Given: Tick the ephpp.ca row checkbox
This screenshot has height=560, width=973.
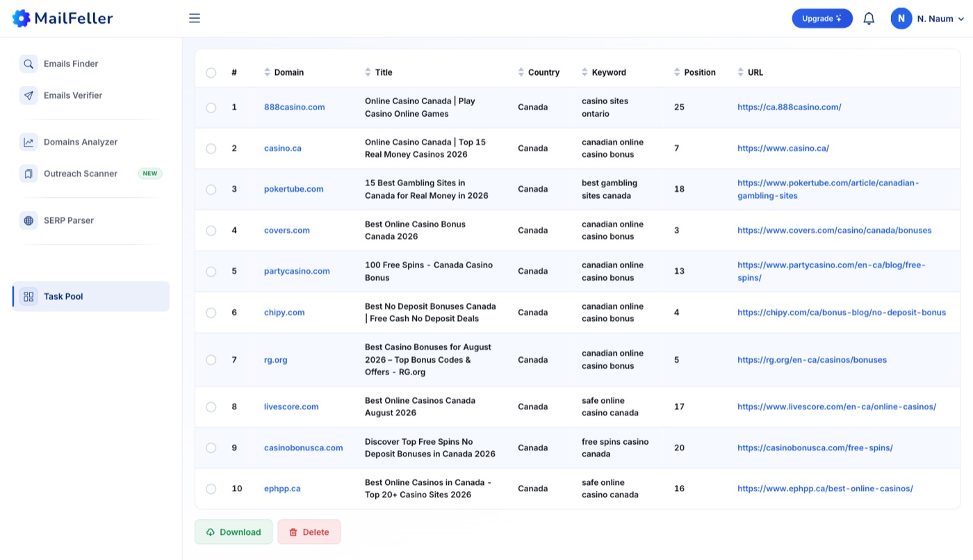Looking at the screenshot, I should click(211, 489).
